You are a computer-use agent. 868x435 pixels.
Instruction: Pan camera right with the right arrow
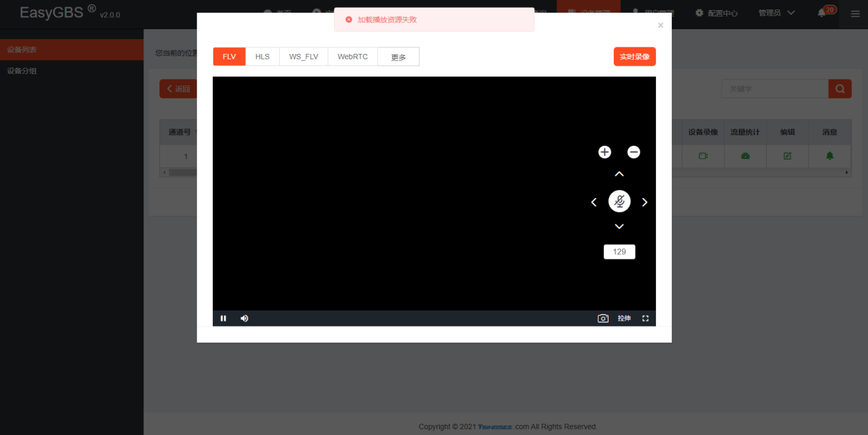pos(645,202)
